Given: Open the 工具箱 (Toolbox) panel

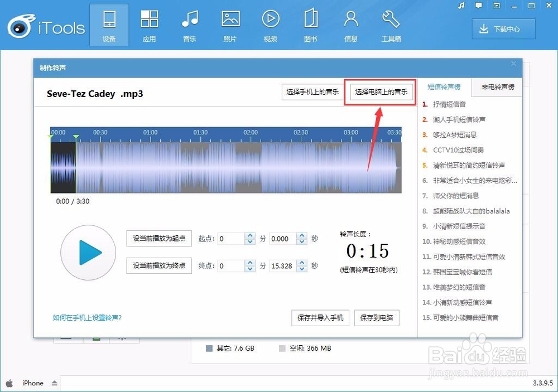Looking at the screenshot, I should (391, 25).
